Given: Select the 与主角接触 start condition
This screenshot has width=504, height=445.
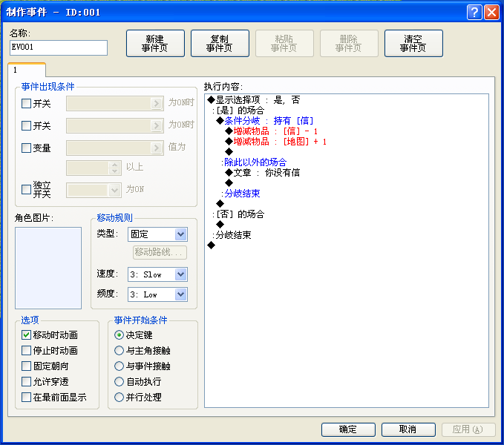Looking at the screenshot, I should pos(119,351).
